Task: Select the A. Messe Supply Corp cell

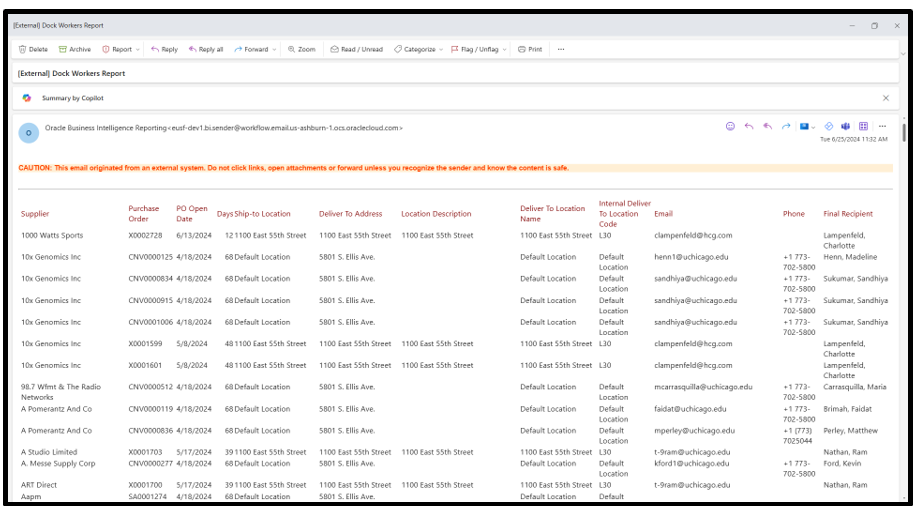Action: [x=58, y=464]
